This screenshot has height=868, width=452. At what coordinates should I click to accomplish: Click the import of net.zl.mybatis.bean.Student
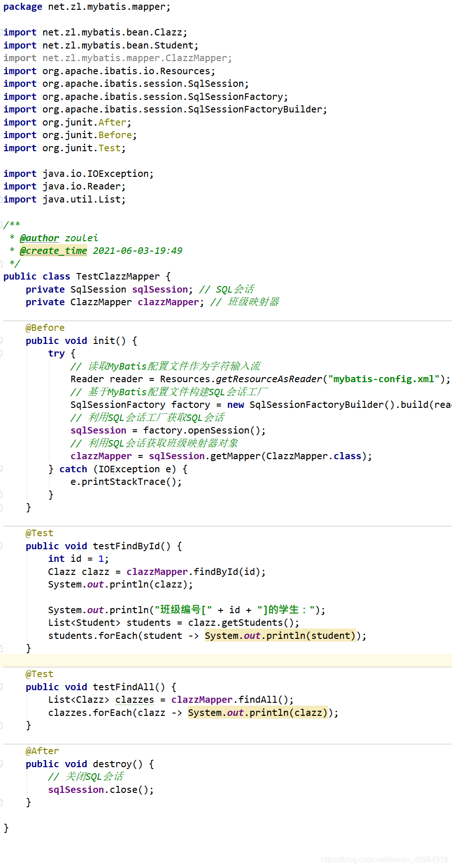click(101, 45)
